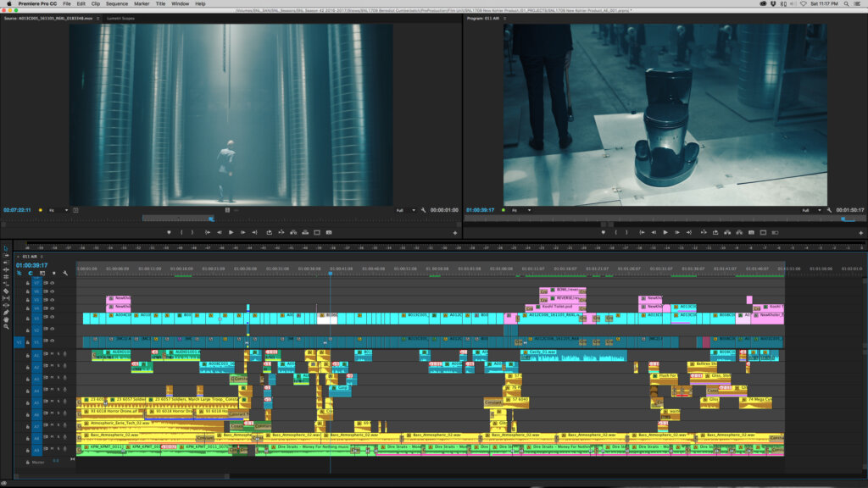868x488 pixels.
Task: Toggle track output eye for V7
Action: (52, 283)
